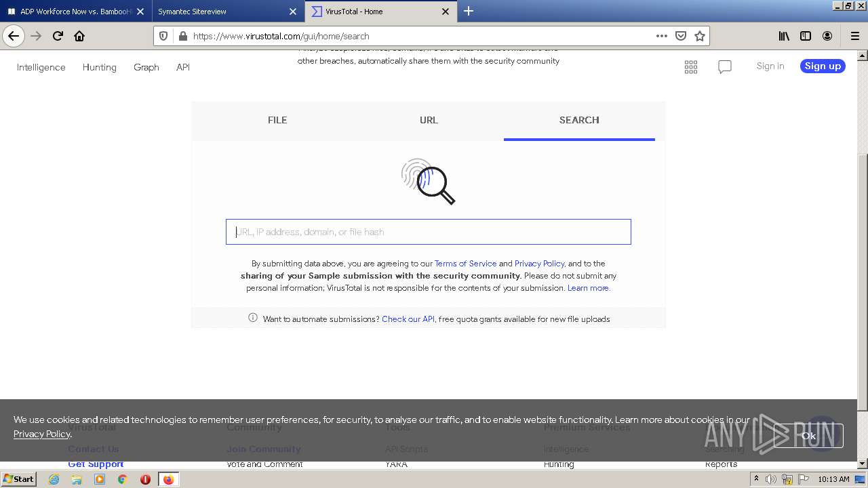
Task: Open the Firefox Library icon
Action: (x=784, y=36)
